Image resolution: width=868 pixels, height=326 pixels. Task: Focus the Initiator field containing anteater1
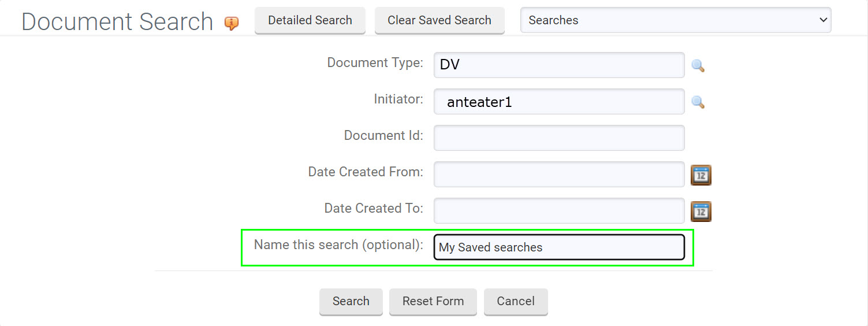[x=559, y=102]
